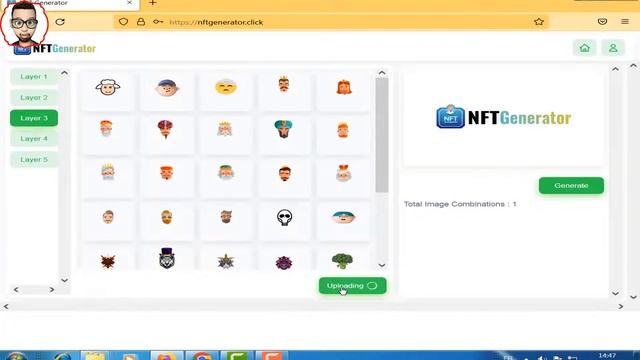Click the preview panel scroll-down arrow
Screen dimensions: 640x360
[x=615, y=293]
